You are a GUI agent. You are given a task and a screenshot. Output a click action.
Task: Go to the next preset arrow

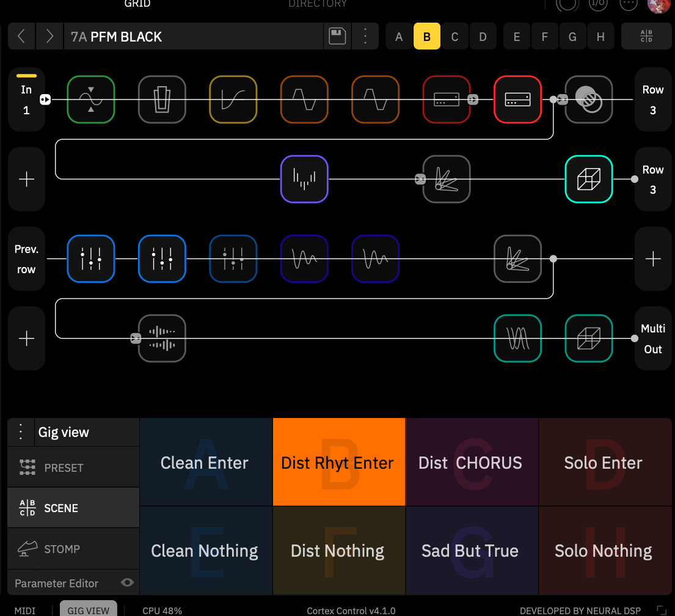(49, 36)
